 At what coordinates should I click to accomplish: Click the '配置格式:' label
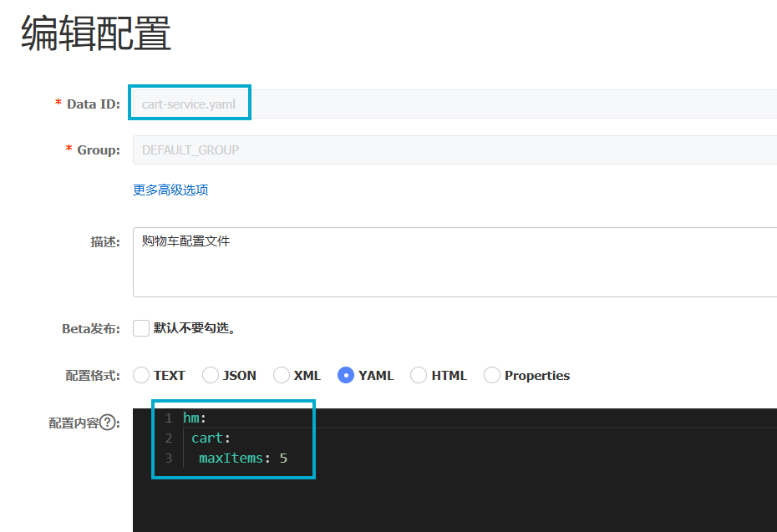pos(93,376)
